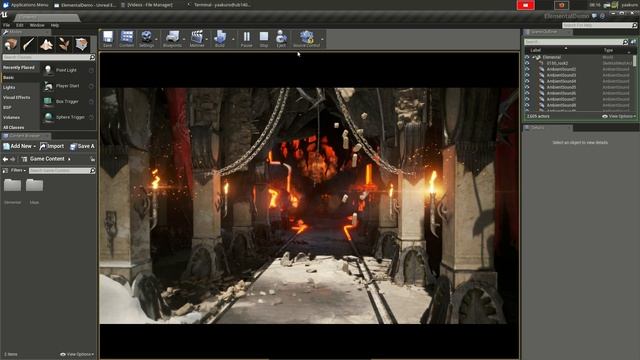Click the Build toolbar icon

tap(220, 37)
